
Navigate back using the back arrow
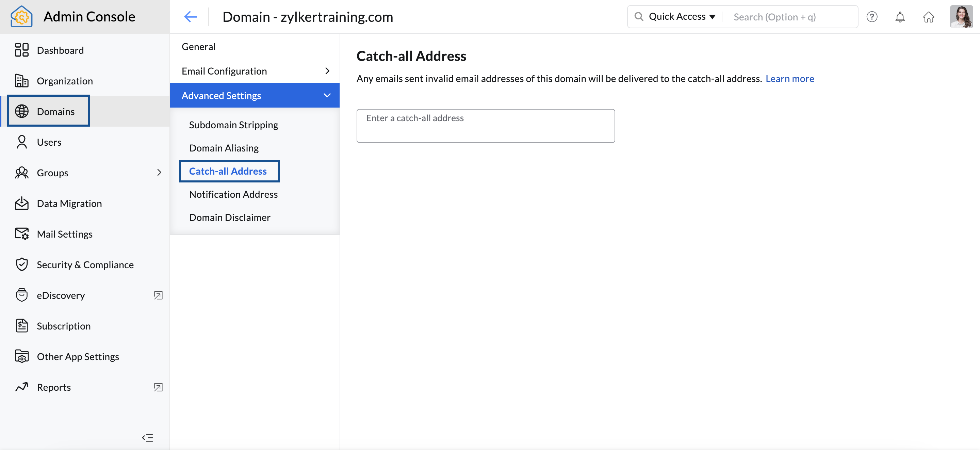(191, 16)
